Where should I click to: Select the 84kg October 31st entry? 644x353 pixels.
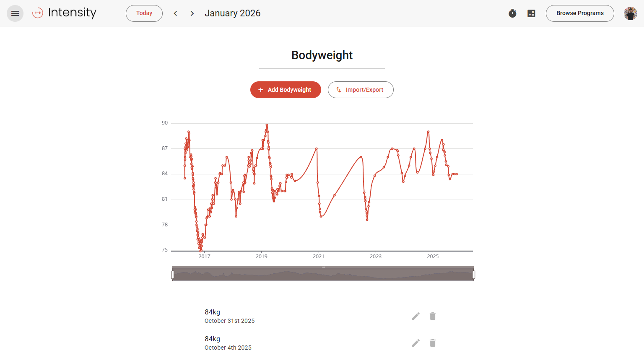[x=230, y=316]
